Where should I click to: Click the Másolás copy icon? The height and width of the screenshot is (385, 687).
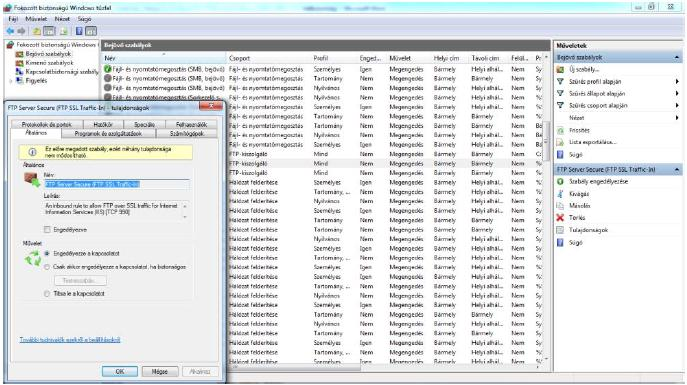[x=560, y=205]
